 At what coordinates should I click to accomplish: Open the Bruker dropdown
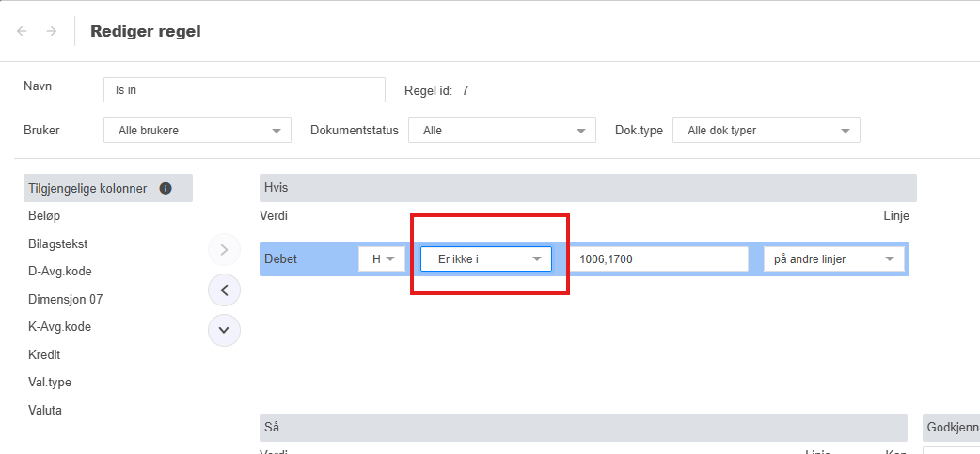pyautogui.click(x=197, y=131)
